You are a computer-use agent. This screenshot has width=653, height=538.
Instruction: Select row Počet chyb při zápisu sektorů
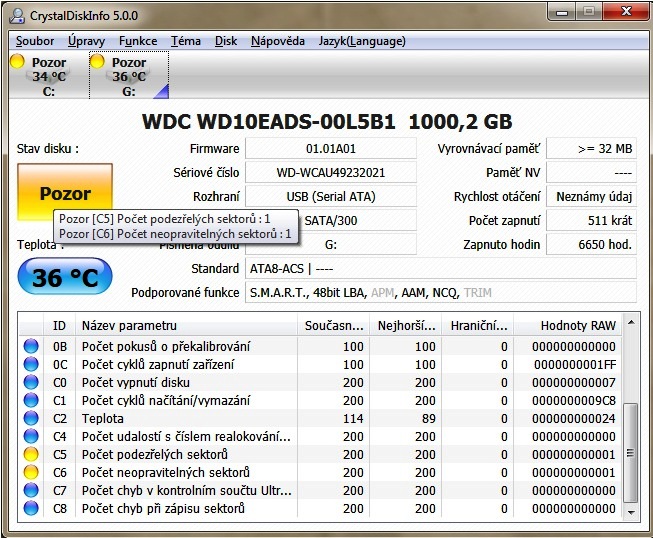pyautogui.click(x=320, y=508)
